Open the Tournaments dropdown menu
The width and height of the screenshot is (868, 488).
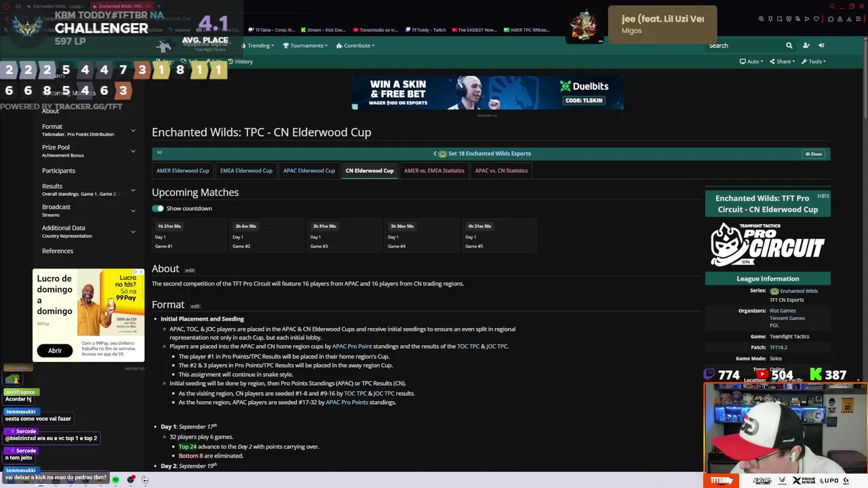(304, 45)
